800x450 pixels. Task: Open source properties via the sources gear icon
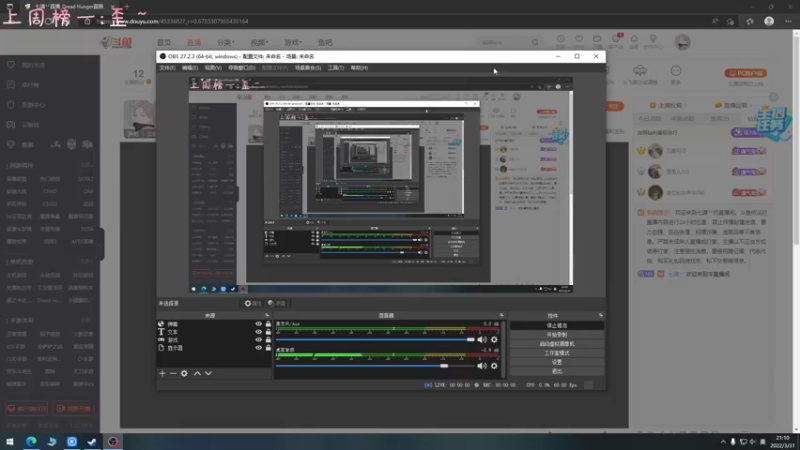pos(184,373)
